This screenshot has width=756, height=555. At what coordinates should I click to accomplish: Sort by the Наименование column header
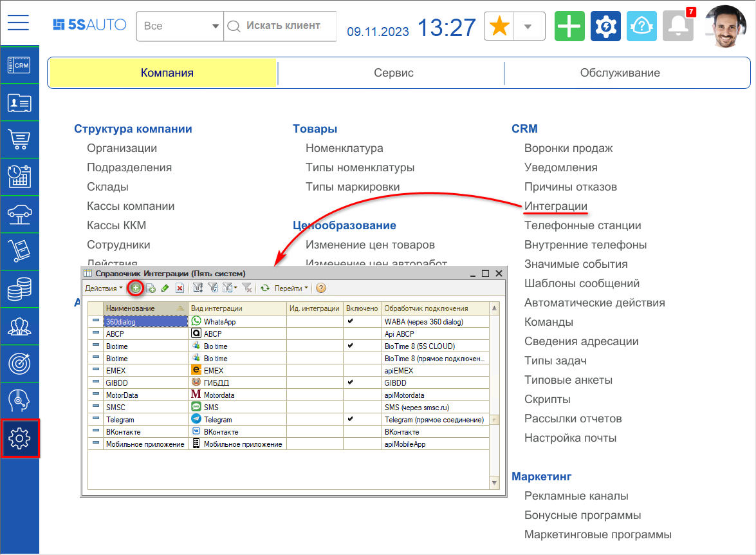145,308
